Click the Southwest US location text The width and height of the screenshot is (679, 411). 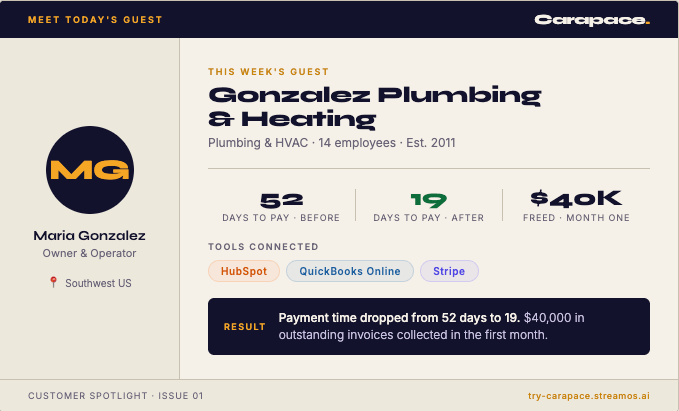click(98, 283)
